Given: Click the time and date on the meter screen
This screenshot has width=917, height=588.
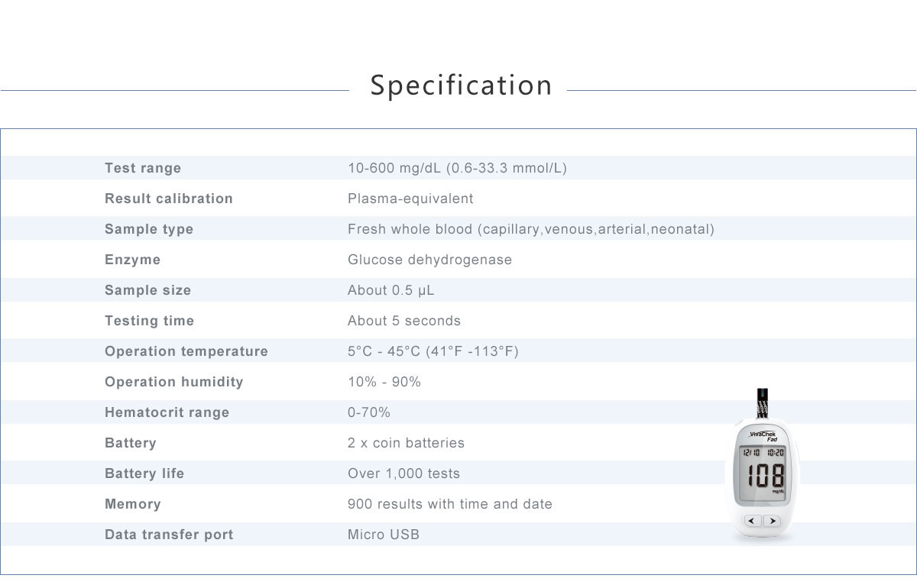Looking at the screenshot, I should tap(762, 453).
